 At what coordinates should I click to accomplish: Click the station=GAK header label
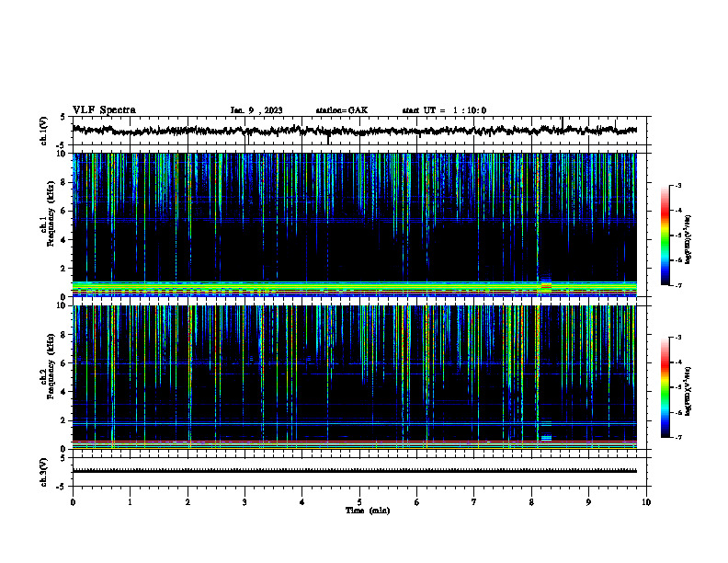[342, 110]
